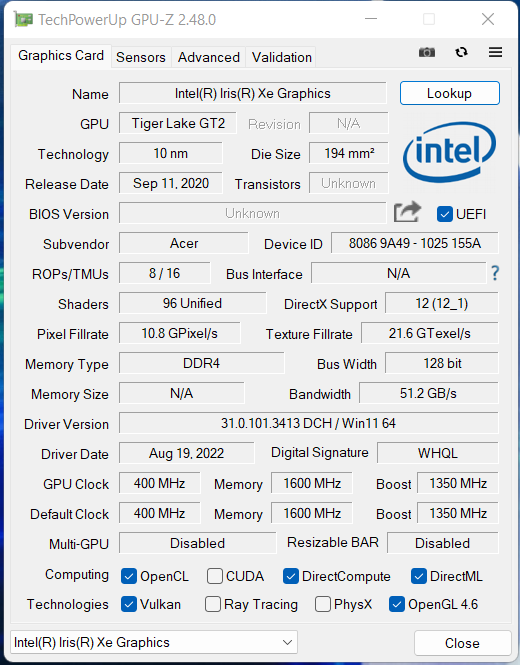Screen dimensions: 520x665
Task: Click the GPU-Z title bar app icon
Action: coord(23,20)
